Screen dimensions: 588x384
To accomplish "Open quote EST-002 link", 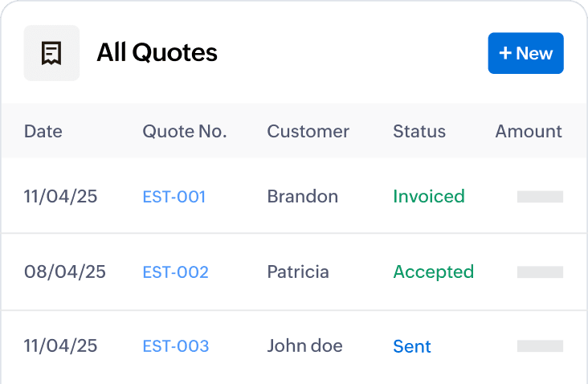I will pyautogui.click(x=175, y=272).
